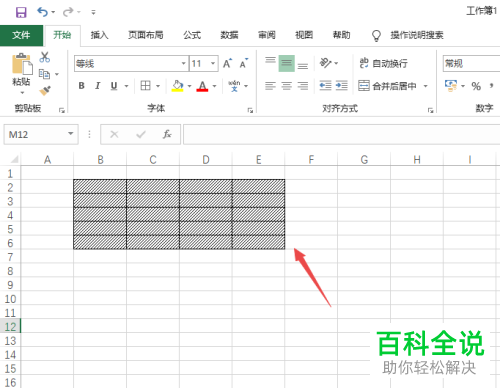The height and width of the screenshot is (388, 500).
Task: Click the 自动换行 wrap text button
Action: (384, 63)
